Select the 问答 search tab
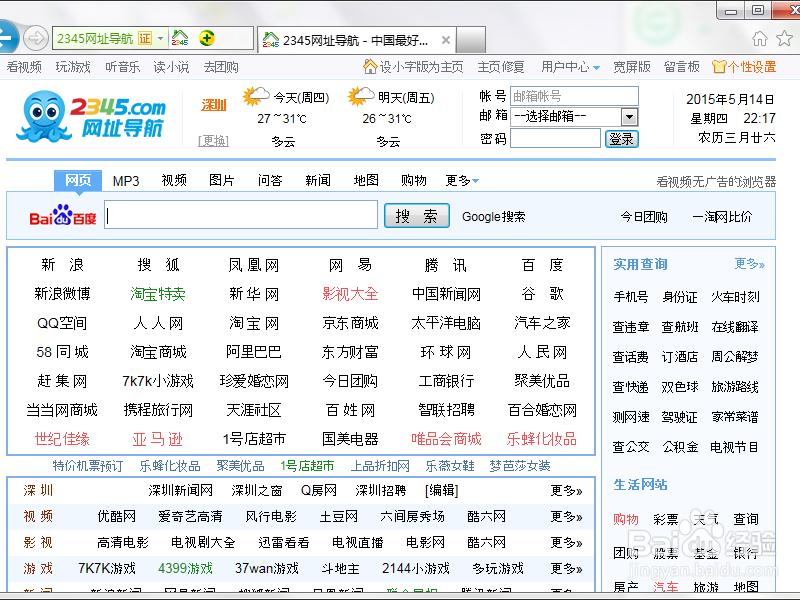 [x=270, y=181]
